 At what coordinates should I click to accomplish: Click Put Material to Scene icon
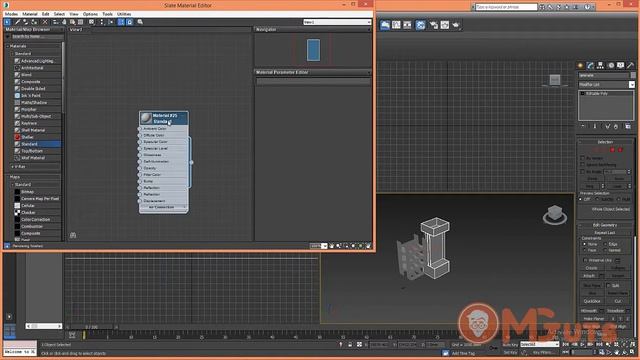coord(26,22)
